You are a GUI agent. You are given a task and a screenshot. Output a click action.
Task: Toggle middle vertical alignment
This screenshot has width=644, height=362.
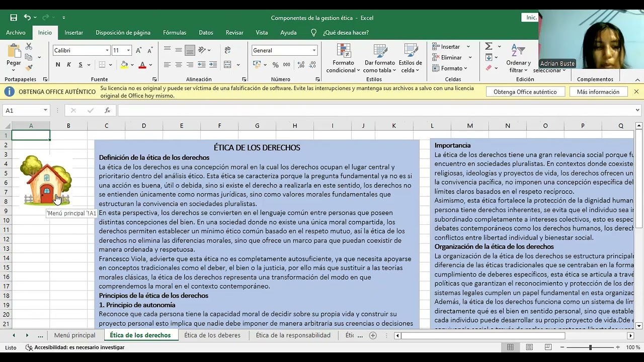tap(179, 50)
